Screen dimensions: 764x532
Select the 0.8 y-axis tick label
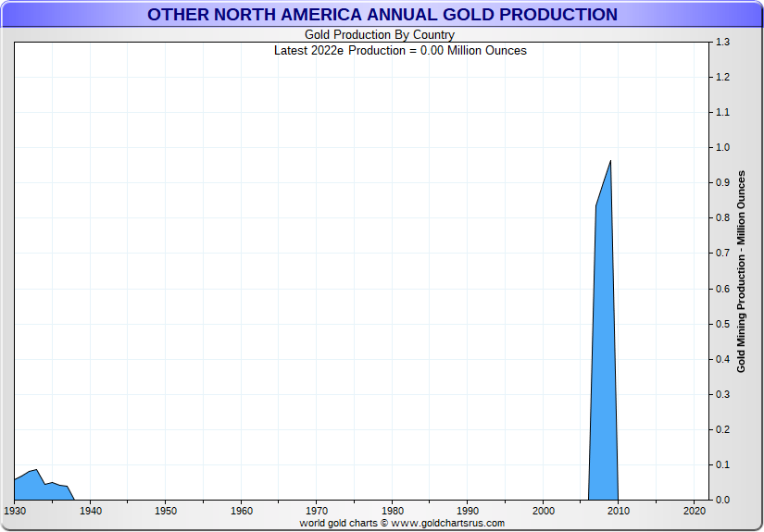722,218
